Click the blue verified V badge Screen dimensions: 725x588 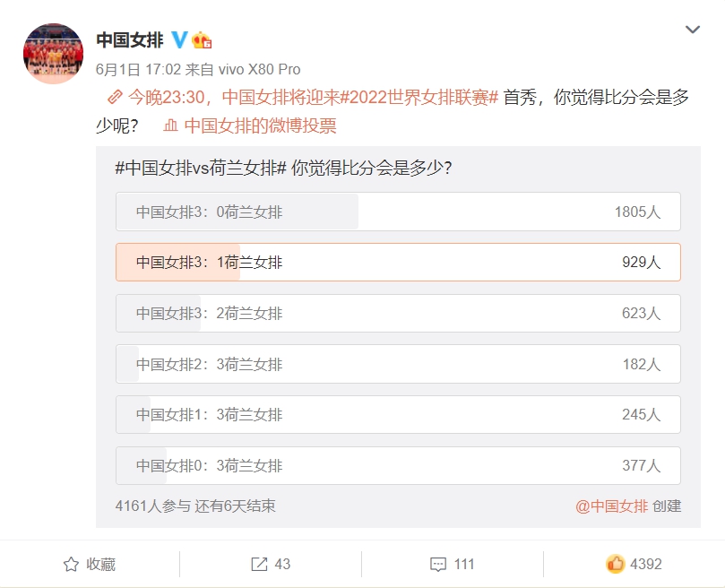(179, 39)
